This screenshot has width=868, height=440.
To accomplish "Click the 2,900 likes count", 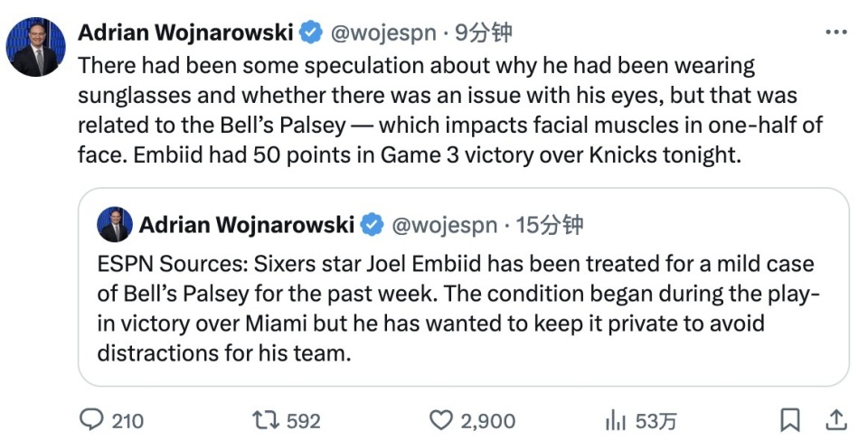I will point(487,421).
